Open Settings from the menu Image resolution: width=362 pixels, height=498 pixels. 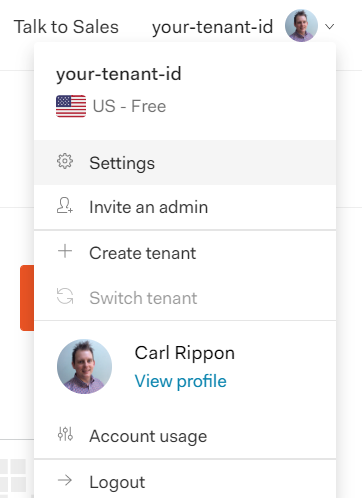[185, 163]
